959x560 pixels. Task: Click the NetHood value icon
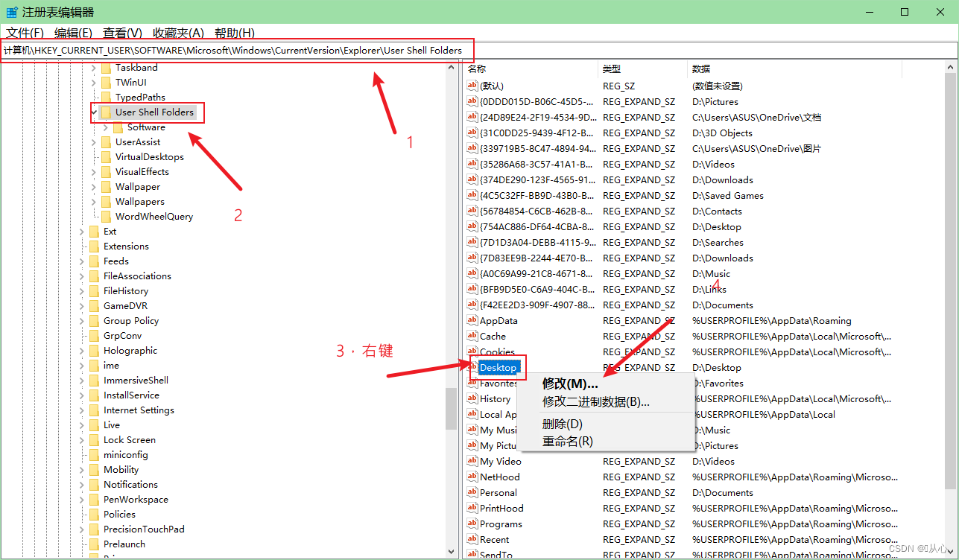[x=472, y=477]
